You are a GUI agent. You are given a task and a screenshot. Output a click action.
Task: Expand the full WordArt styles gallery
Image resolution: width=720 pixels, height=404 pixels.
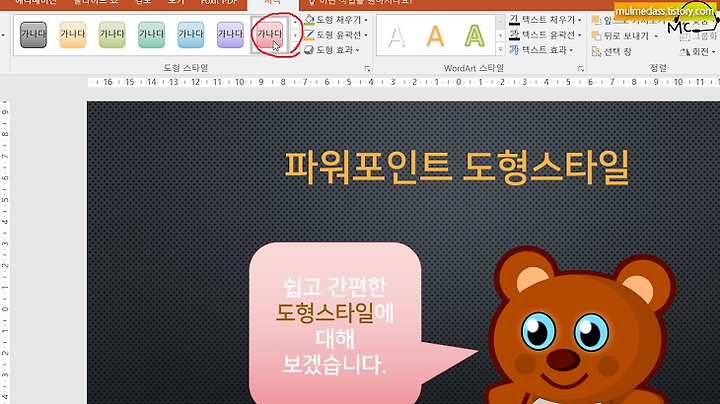501,49
